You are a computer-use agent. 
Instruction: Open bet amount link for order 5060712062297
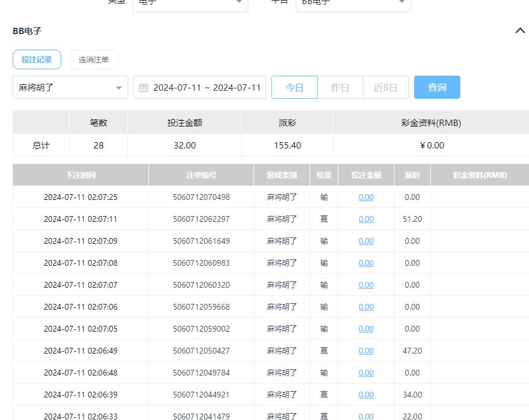pos(366,219)
